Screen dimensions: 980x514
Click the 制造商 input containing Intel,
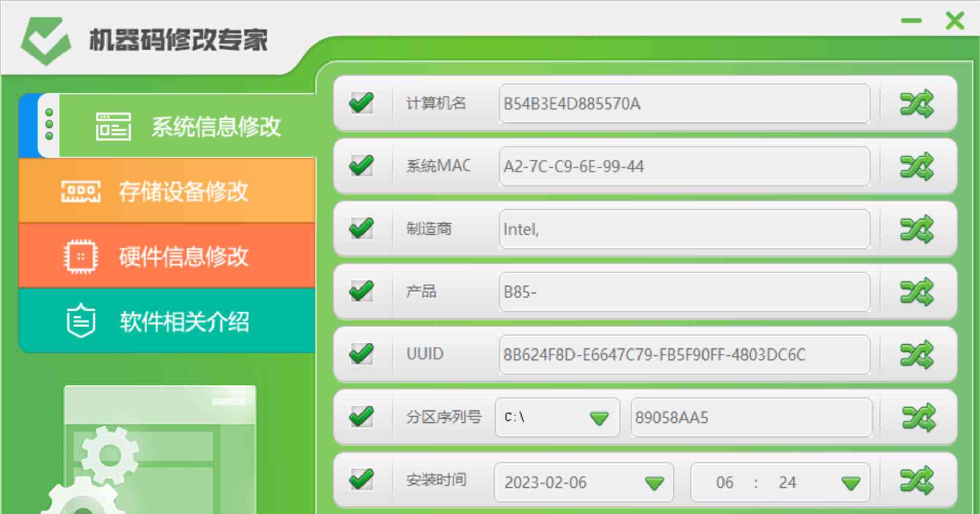[685, 229]
